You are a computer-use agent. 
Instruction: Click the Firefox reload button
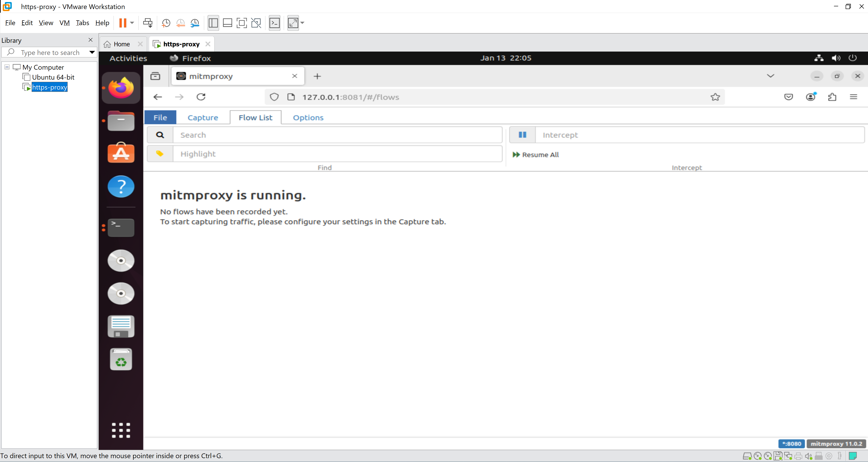tap(201, 97)
